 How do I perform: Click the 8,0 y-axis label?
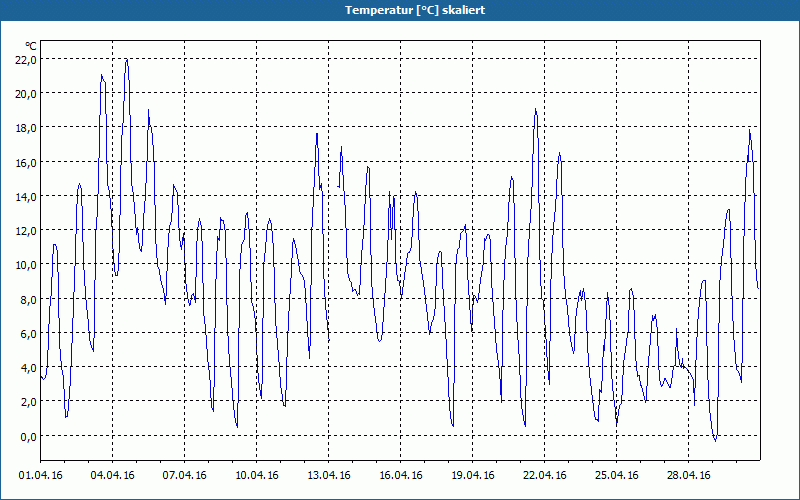[x=29, y=299]
